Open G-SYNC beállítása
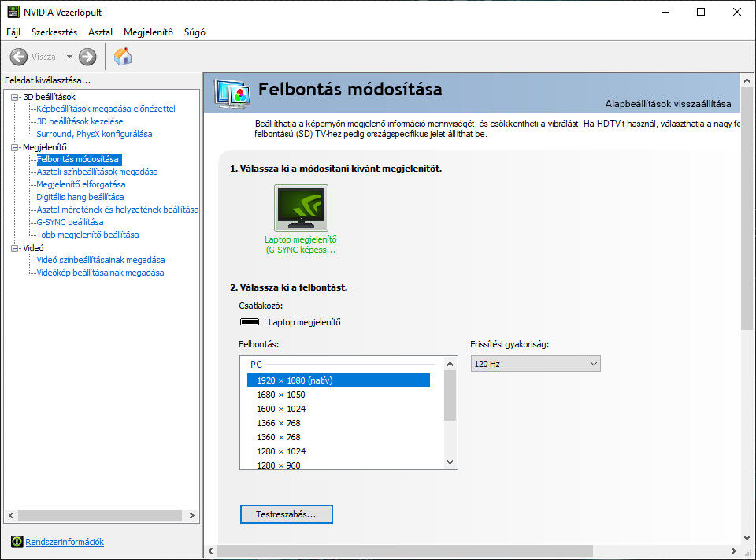Screen dimensions: 756x560 [70, 222]
